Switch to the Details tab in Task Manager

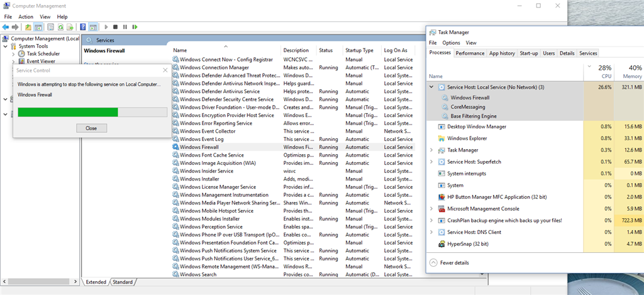[567, 53]
